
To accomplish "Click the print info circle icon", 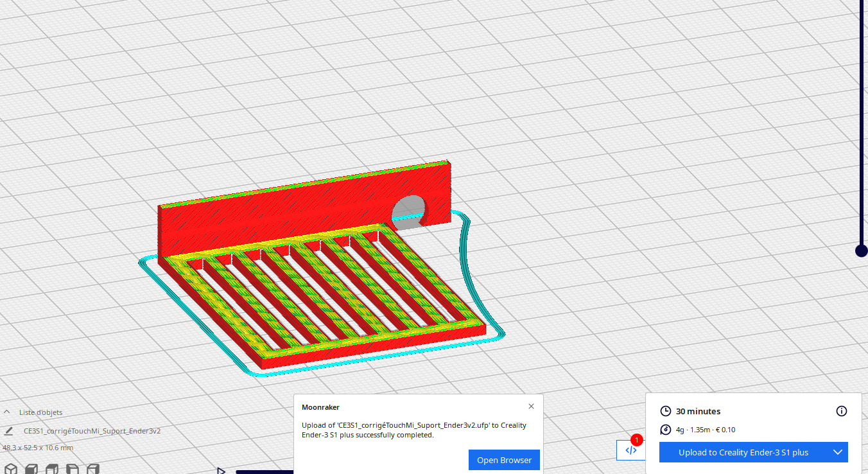I will point(842,411).
